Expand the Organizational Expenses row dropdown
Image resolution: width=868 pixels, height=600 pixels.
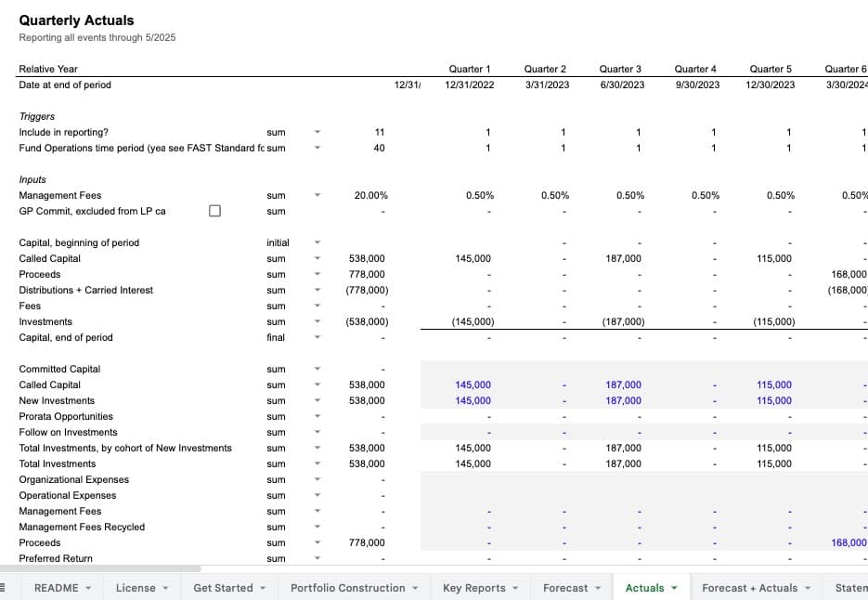317,480
